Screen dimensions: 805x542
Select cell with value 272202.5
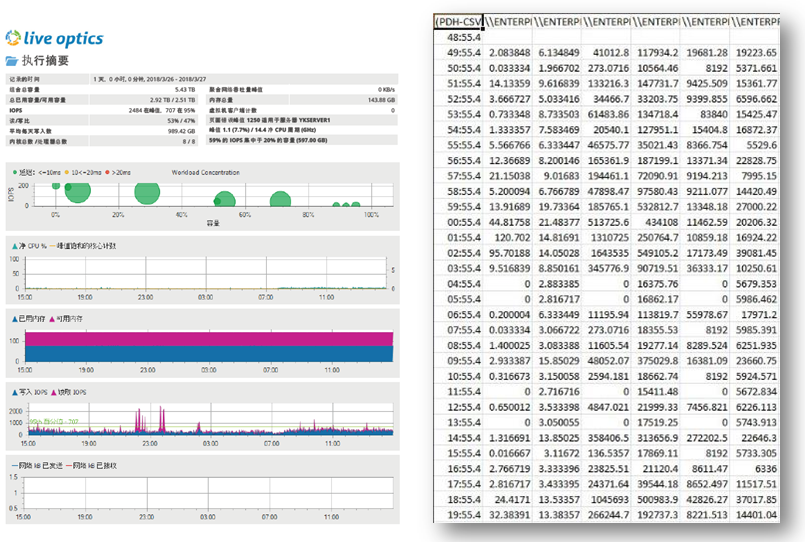(x=705, y=438)
